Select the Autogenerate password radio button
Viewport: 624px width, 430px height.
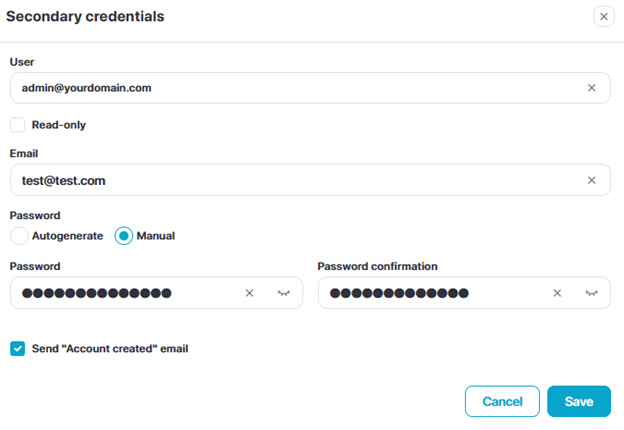point(19,236)
